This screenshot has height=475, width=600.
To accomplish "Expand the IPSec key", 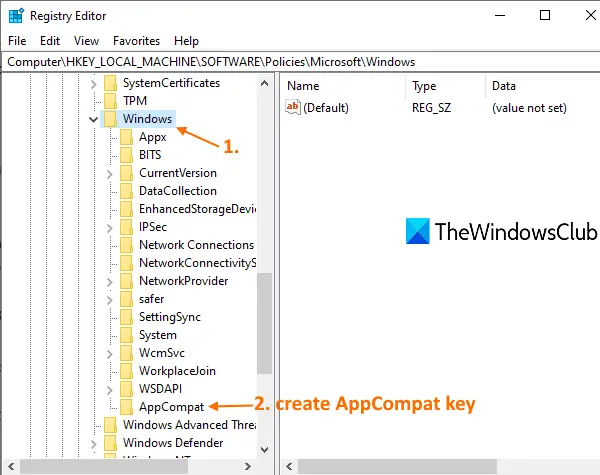I will (x=110, y=228).
